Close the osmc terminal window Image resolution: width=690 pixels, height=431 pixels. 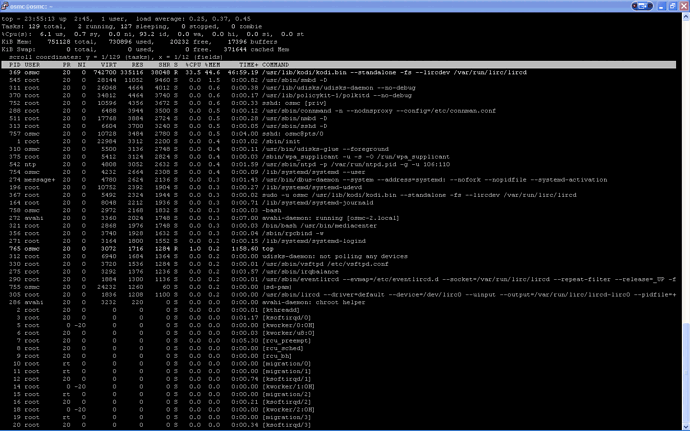(684, 6)
